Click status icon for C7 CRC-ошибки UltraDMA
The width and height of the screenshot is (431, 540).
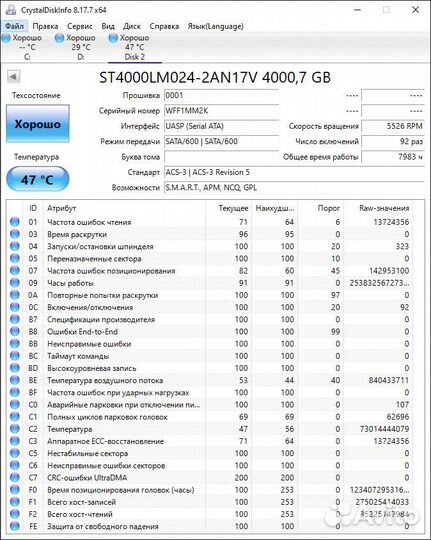[x=14, y=478]
